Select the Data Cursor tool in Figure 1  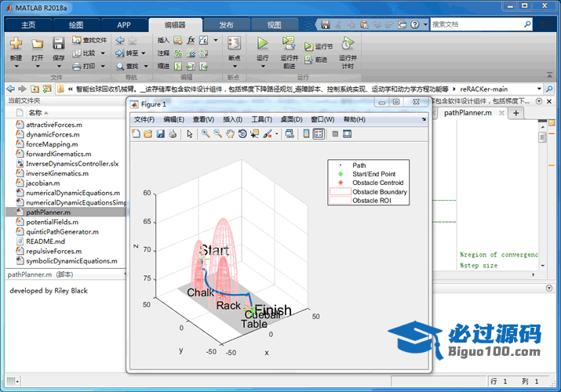[x=254, y=134]
